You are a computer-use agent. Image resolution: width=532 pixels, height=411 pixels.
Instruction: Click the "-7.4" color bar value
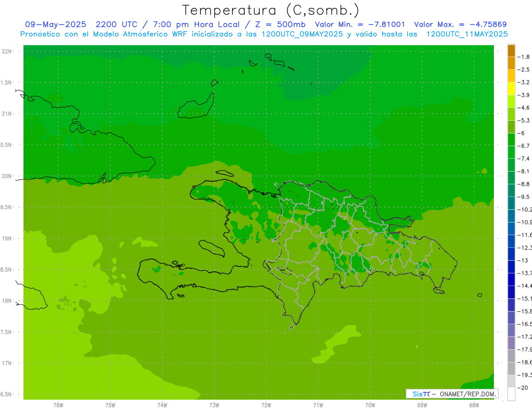point(524,159)
